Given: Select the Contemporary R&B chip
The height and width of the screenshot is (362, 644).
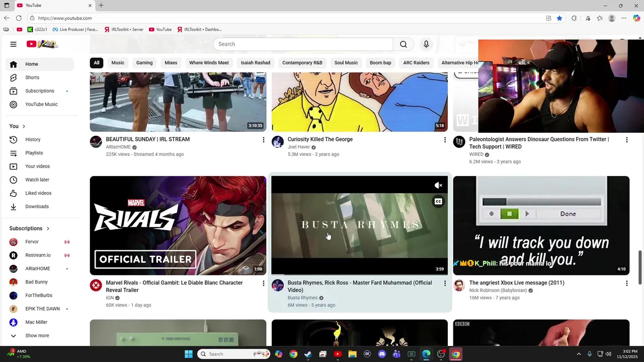Looking at the screenshot, I should pyautogui.click(x=302, y=63).
